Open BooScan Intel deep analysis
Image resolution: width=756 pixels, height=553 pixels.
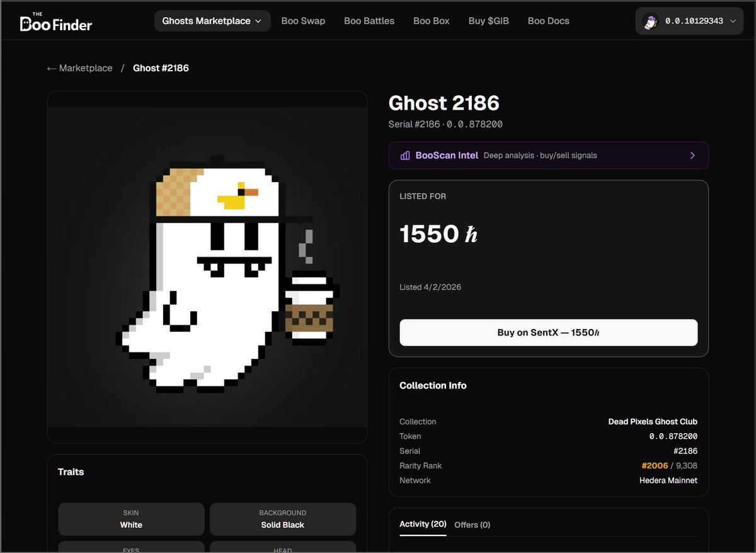(549, 155)
